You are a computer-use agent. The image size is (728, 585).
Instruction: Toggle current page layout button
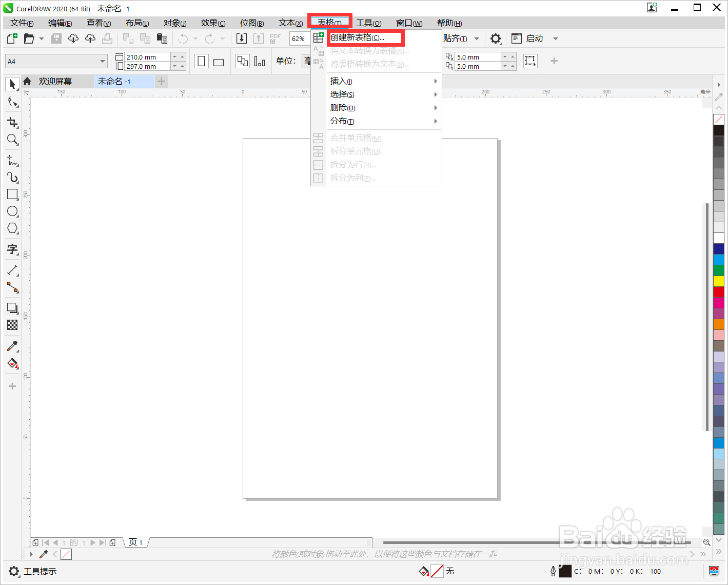260,62
